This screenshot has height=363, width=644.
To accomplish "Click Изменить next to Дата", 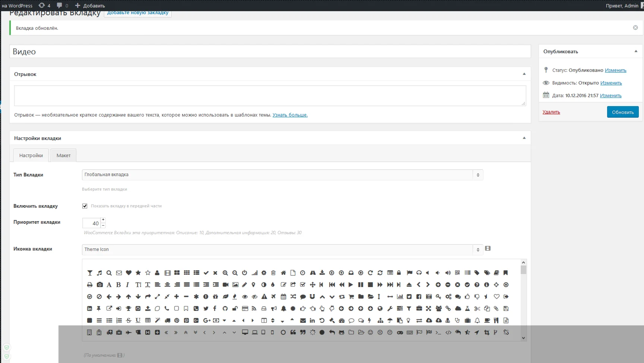I will [610, 96].
